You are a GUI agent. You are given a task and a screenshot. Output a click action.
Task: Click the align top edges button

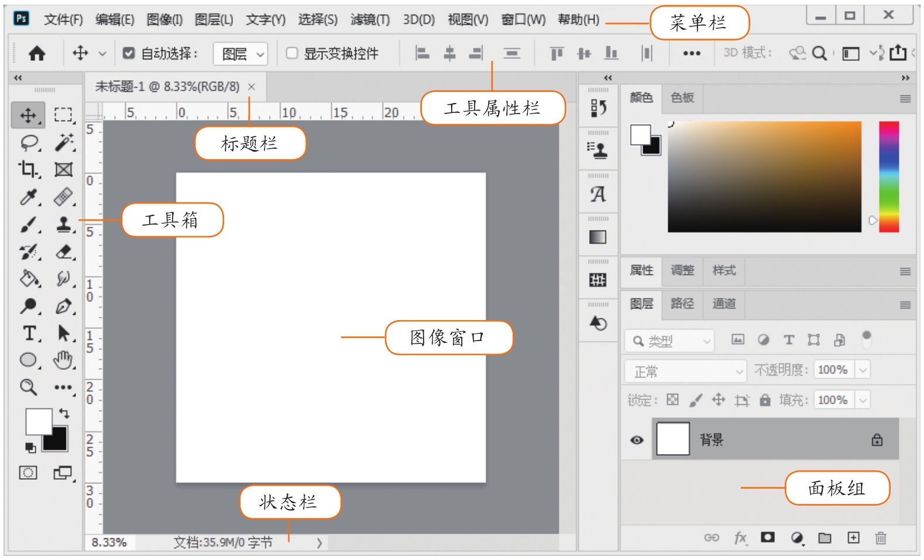(x=556, y=53)
